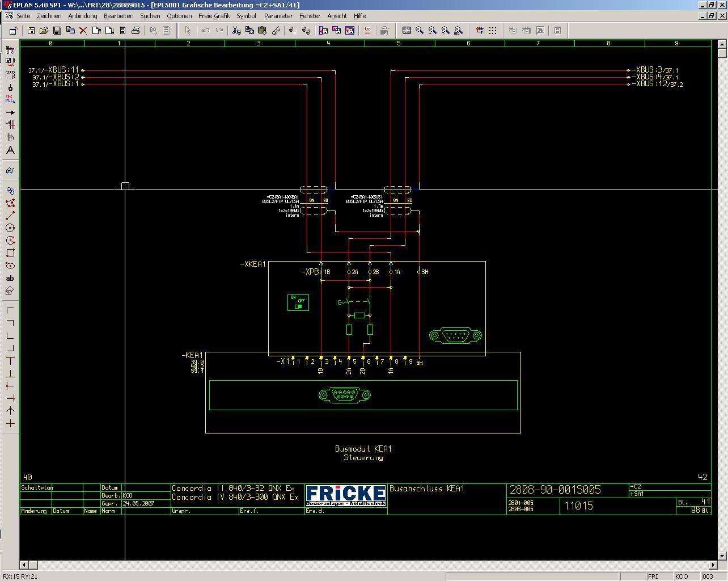Click the horizontal scrollbar left arrow

coord(24,565)
